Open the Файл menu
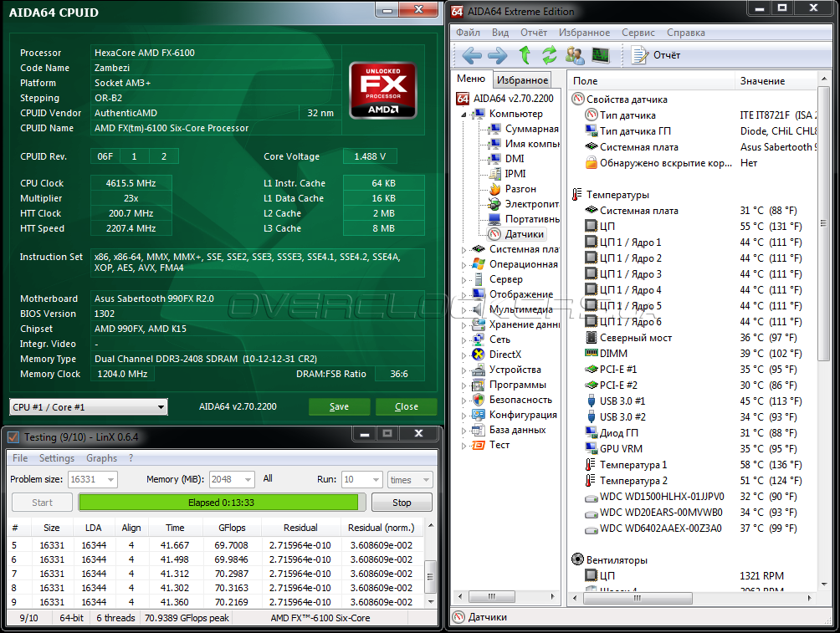Screen dimensions: 840x633 (468, 33)
